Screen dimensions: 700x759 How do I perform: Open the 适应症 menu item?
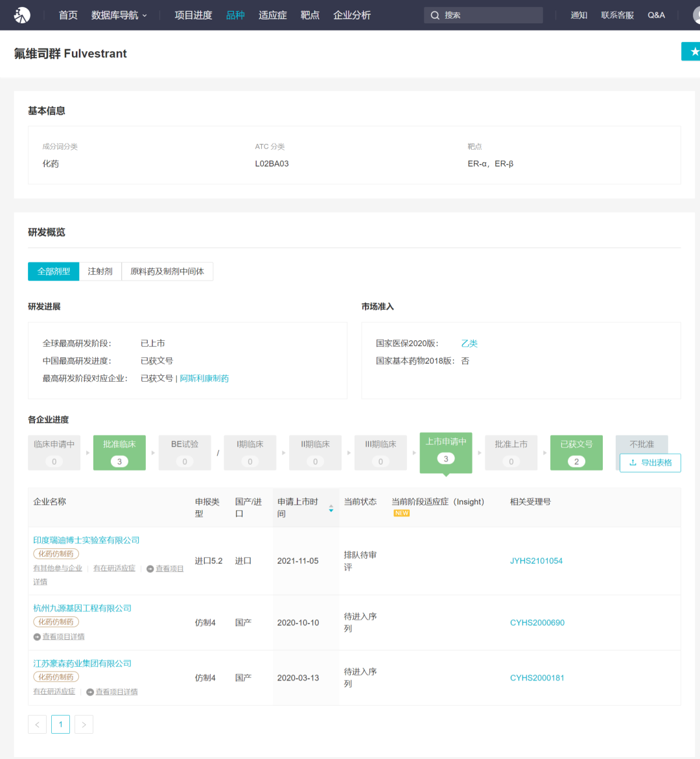[x=272, y=15]
